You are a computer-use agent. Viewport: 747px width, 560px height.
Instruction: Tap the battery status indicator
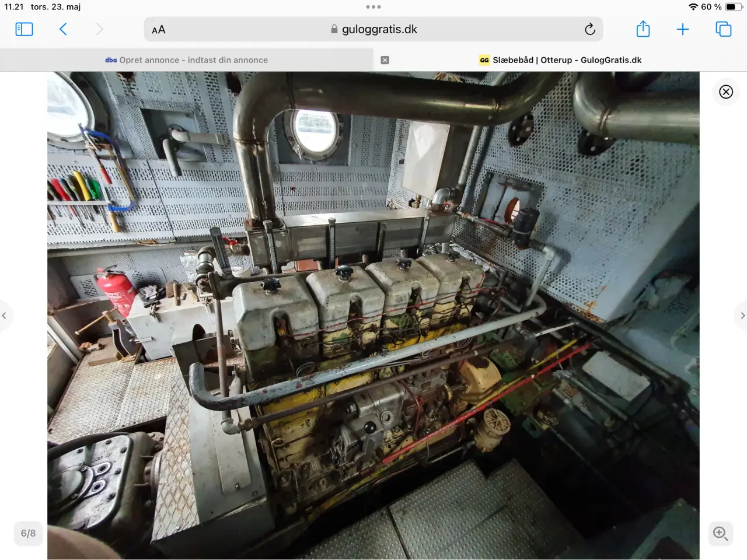point(734,7)
